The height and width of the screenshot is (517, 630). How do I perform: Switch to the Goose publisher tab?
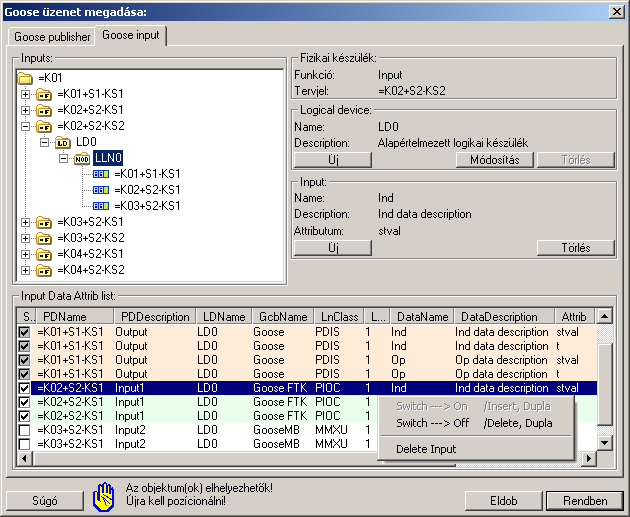coord(52,37)
